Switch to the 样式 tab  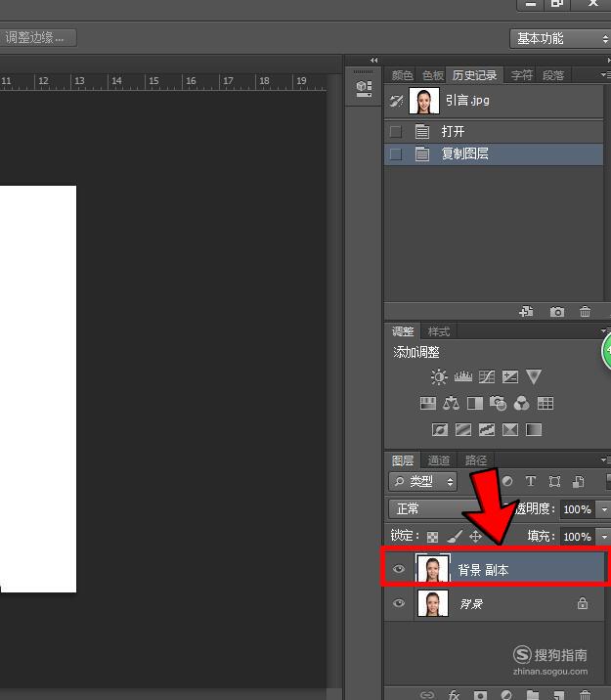[x=439, y=331]
